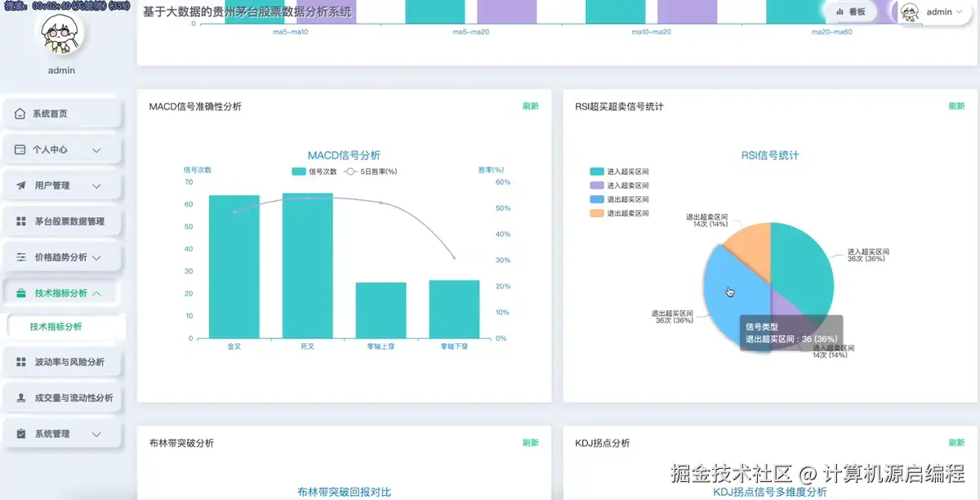The height and width of the screenshot is (500, 980).
Task: Toggle the 退出超买区间 pie legend entry
Action: [620, 199]
